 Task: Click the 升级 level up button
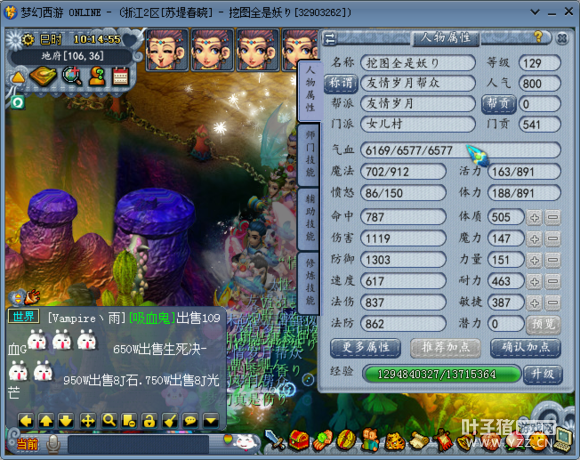[543, 374]
